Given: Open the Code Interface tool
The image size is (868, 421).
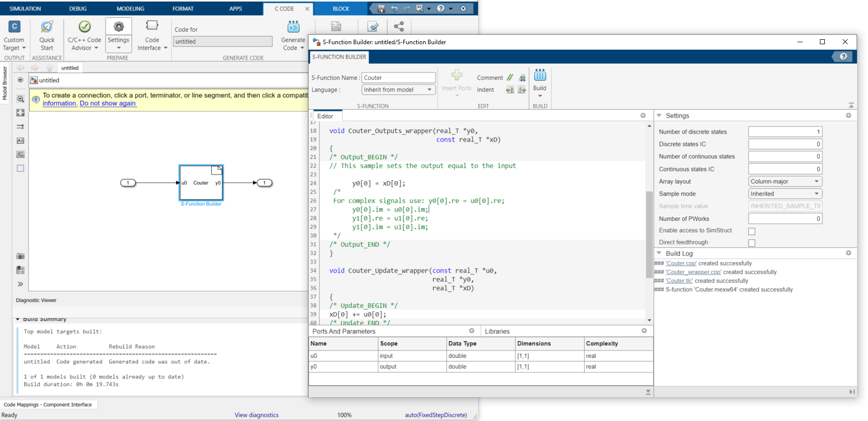Looking at the screenshot, I should [x=152, y=25].
